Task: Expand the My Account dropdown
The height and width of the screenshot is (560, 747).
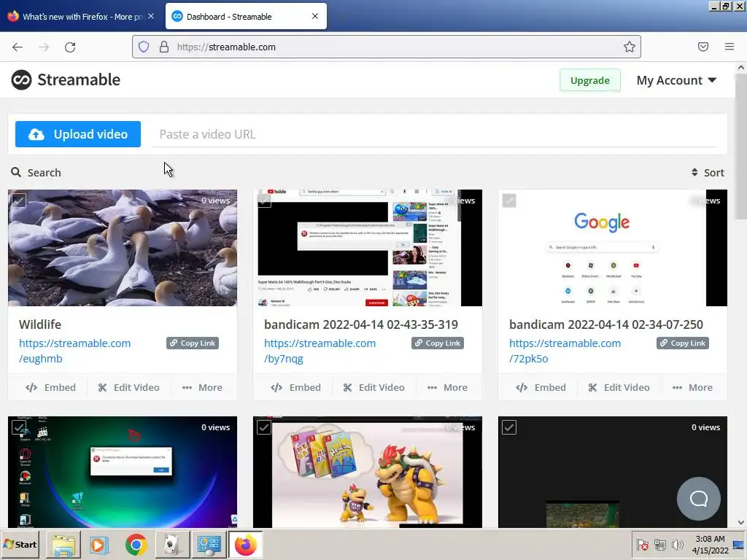Action: point(676,80)
